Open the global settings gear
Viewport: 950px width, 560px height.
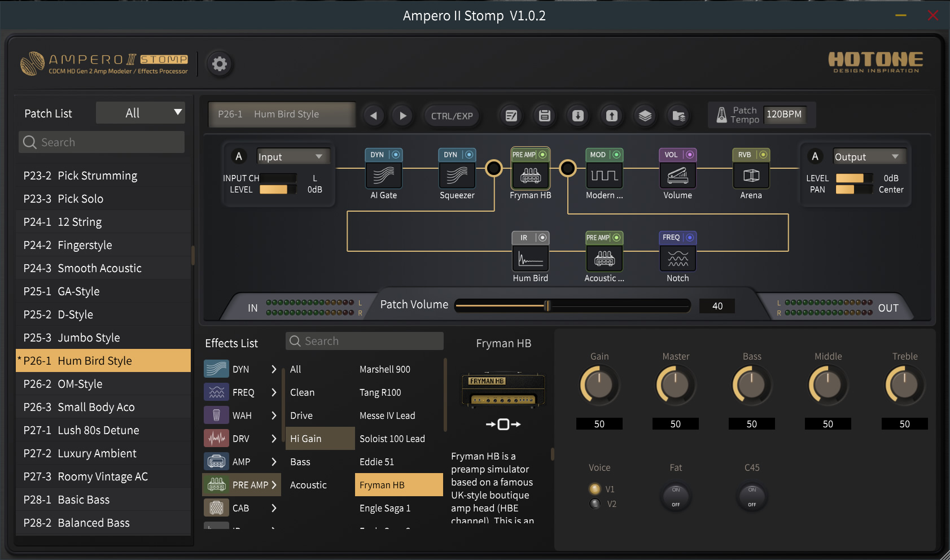220,64
